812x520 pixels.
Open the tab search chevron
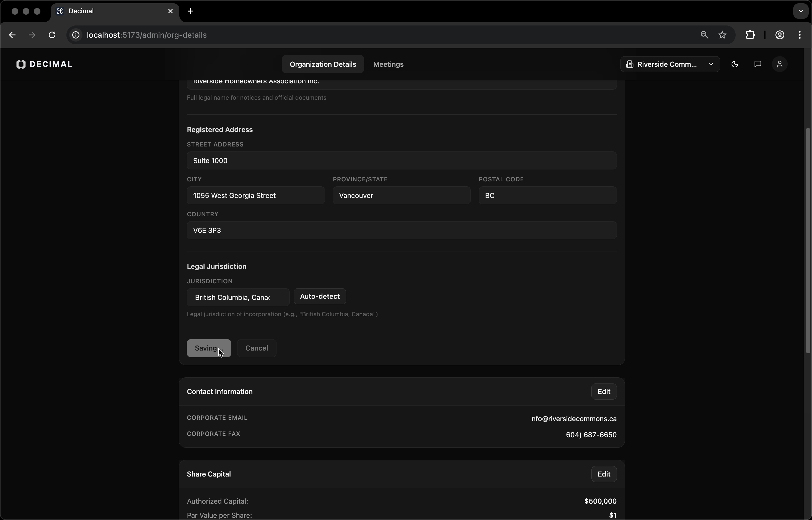[x=801, y=11]
